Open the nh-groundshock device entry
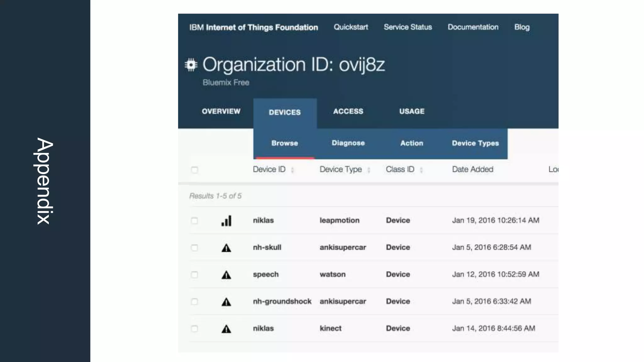 (282, 301)
